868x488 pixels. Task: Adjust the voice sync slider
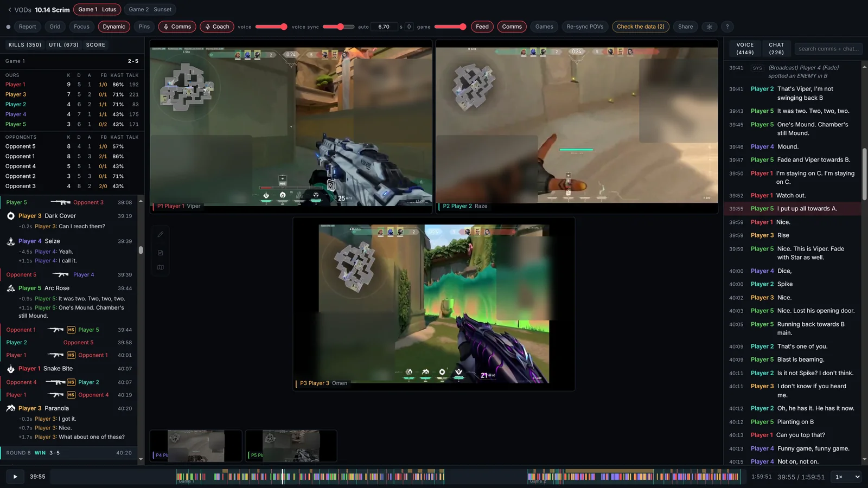point(339,27)
